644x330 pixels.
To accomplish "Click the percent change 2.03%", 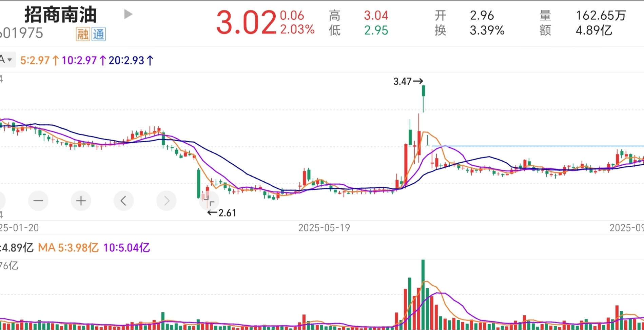I will [x=297, y=29].
